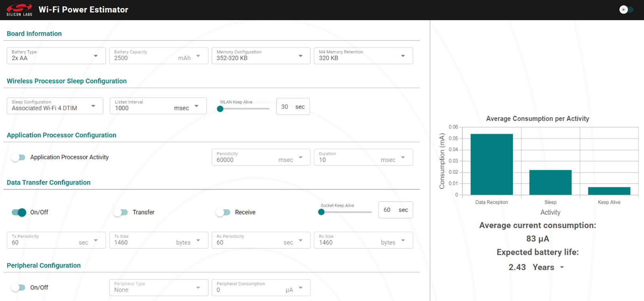The width and height of the screenshot is (644, 301).
Task: Open M4 Memory Retention dropdown
Action: (363, 56)
